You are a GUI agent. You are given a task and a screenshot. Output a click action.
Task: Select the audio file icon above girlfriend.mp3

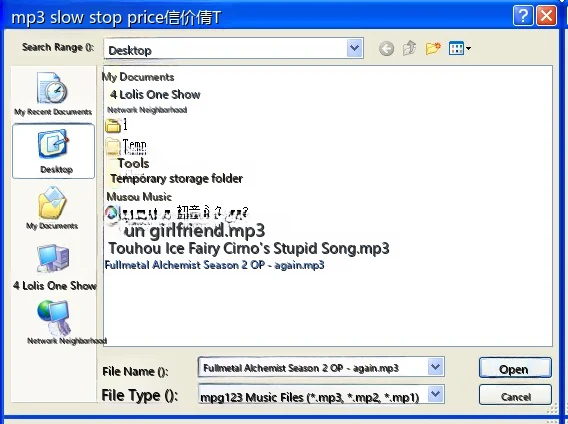click(x=112, y=213)
